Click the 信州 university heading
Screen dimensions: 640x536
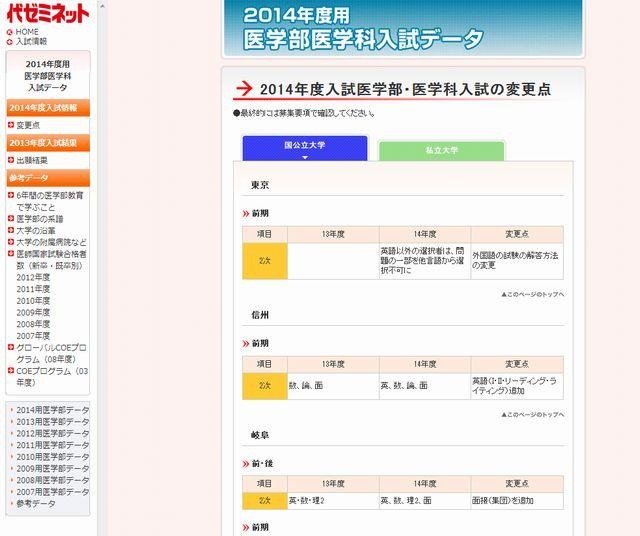coord(260,315)
